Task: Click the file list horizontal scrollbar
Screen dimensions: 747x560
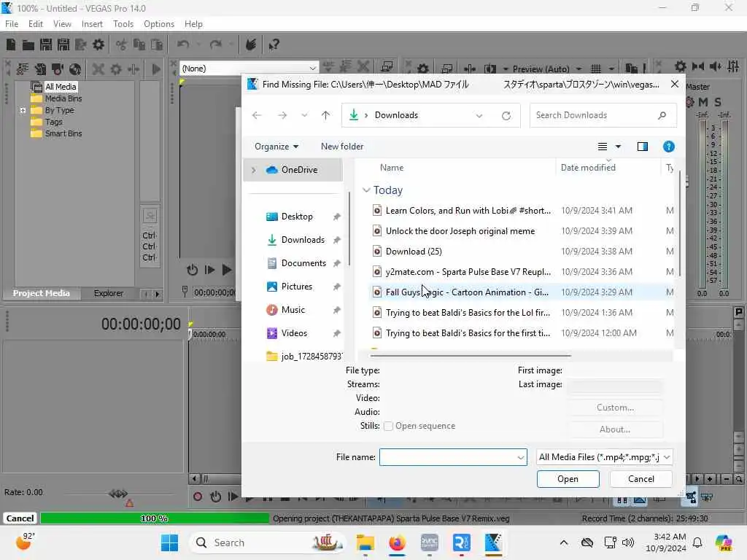Action: point(471,355)
